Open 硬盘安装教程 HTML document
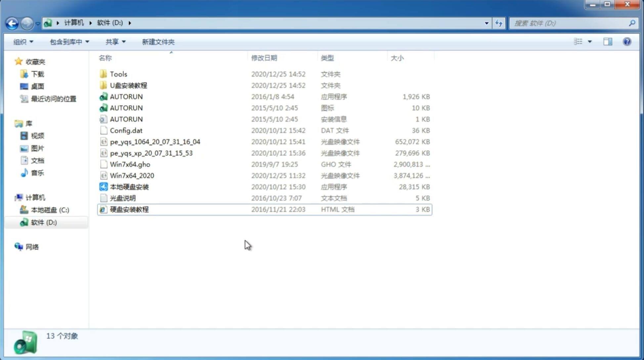The width and height of the screenshot is (644, 360). click(x=129, y=209)
